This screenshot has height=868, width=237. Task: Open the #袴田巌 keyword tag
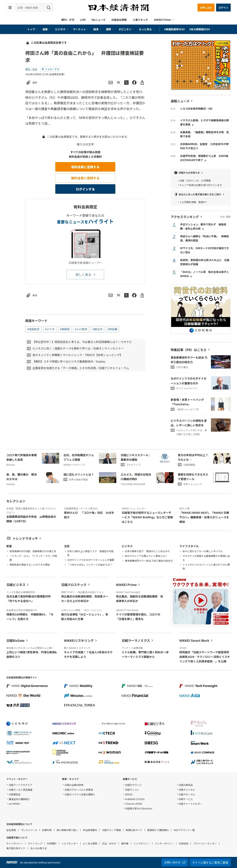(112, 329)
